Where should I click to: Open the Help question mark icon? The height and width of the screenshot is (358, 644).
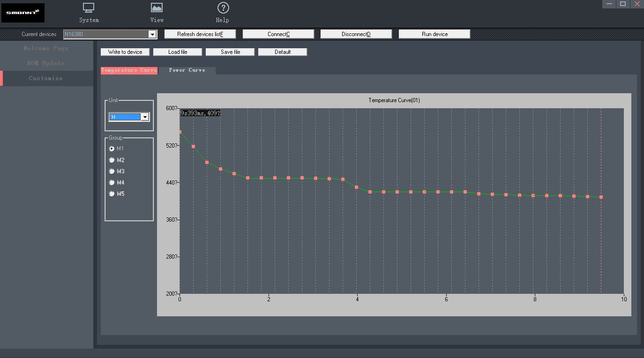[x=223, y=8]
